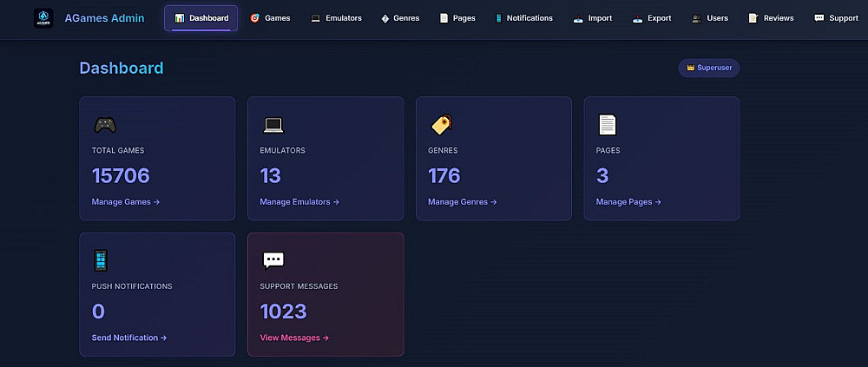The height and width of the screenshot is (367, 868).
Task: Click the Manage Games link
Action: pyautogui.click(x=126, y=202)
